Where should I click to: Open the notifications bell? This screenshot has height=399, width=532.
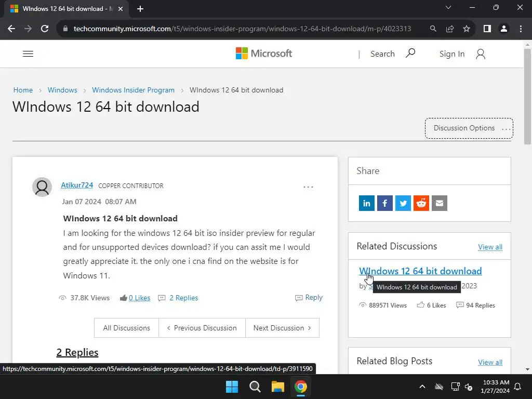point(518,387)
